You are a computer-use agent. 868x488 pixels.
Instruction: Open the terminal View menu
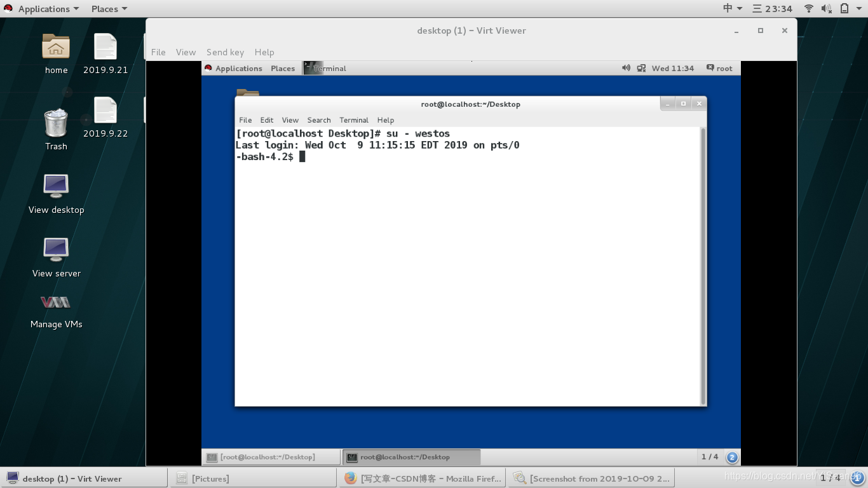click(290, 120)
